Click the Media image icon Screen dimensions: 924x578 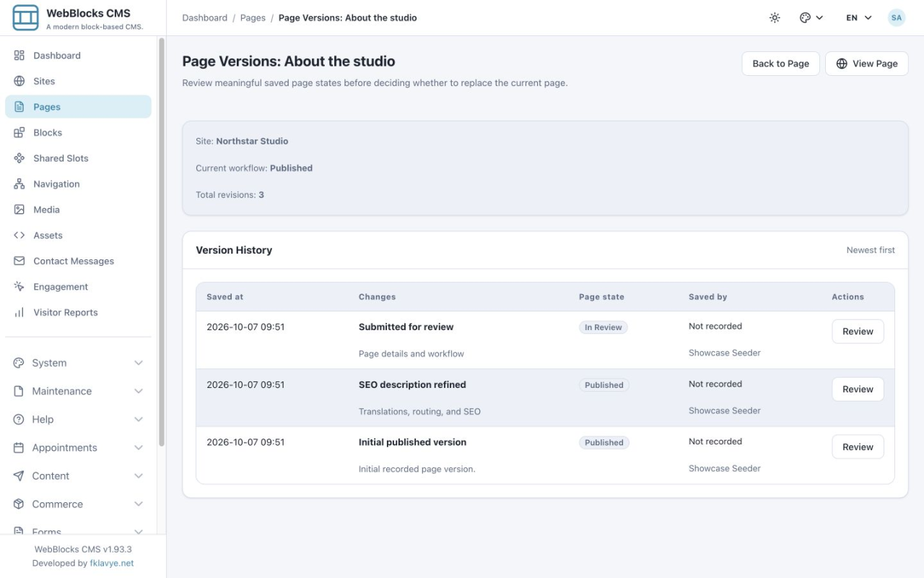(x=19, y=210)
